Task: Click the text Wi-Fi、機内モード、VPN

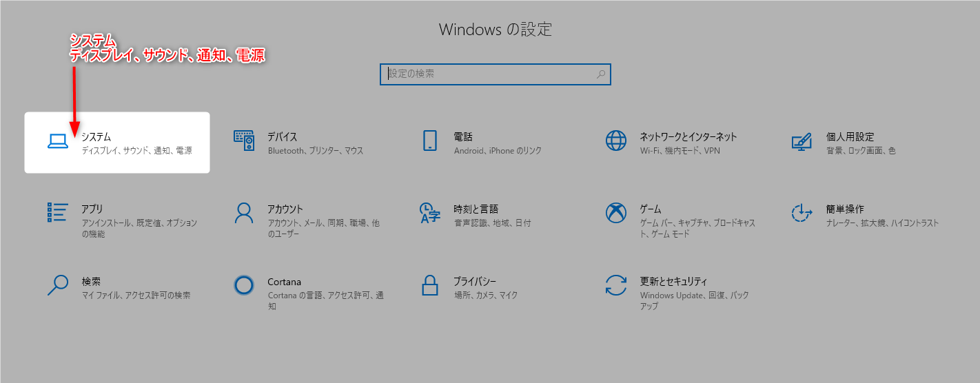Action: pos(680,150)
